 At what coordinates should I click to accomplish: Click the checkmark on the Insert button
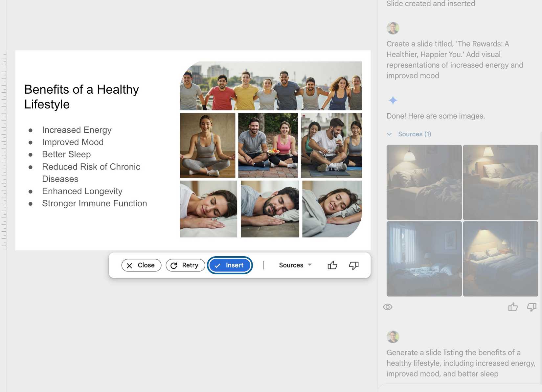point(217,265)
